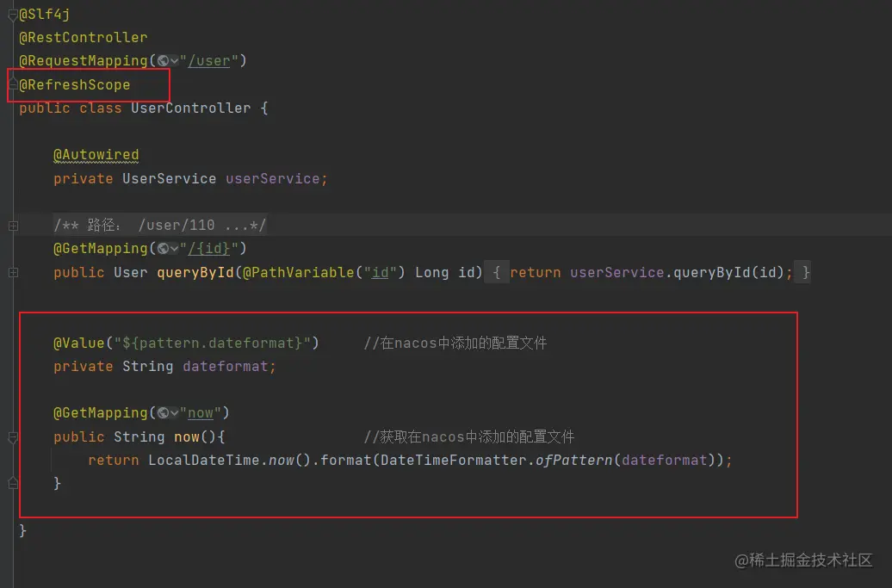Image resolution: width=892 pixels, height=588 pixels.
Task: Click the userService field name declaration
Action: 272,178
